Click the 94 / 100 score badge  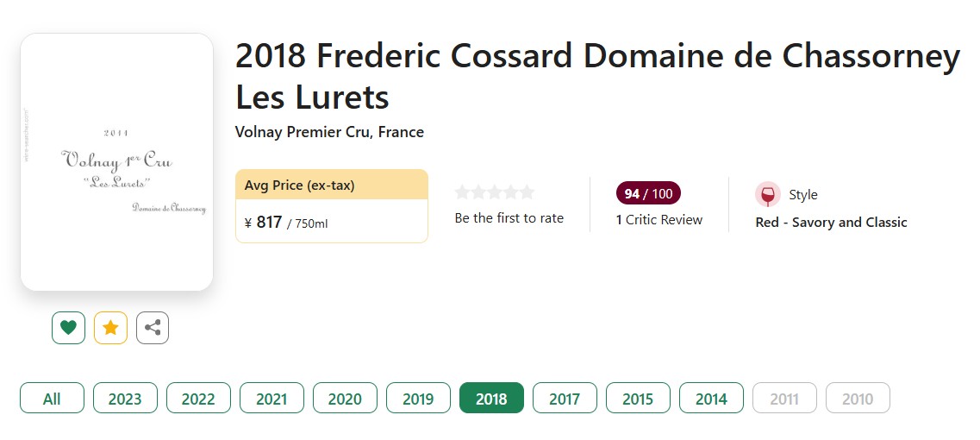pyautogui.click(x=648, y=193)
